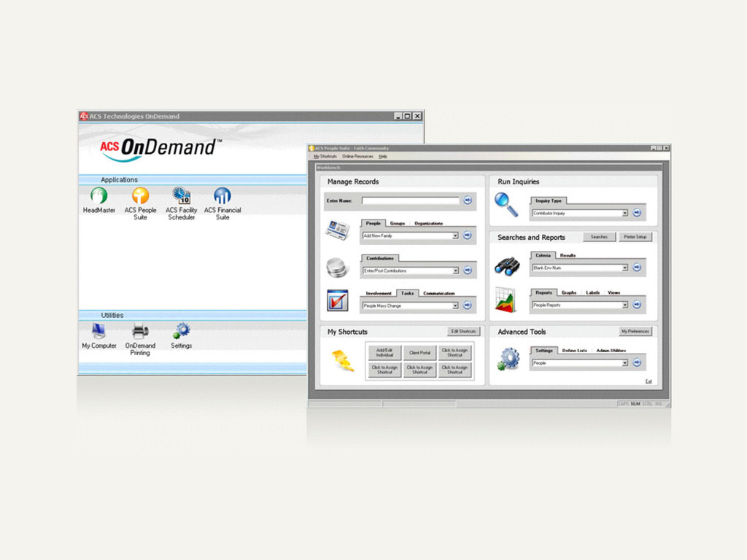Click the ID card people icon
Viewport: 747px width, 560px height.
click(x=338, y=230)
